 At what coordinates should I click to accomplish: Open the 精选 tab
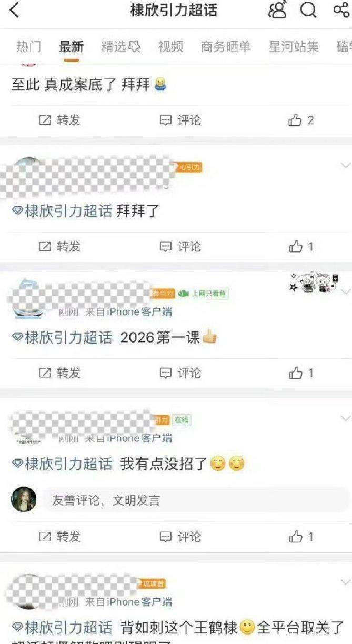(120, 47)
